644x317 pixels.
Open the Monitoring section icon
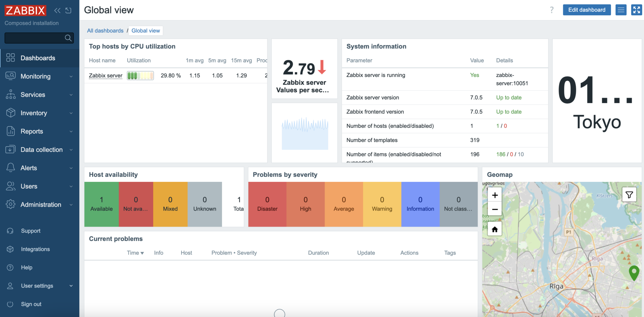[10, 76]
